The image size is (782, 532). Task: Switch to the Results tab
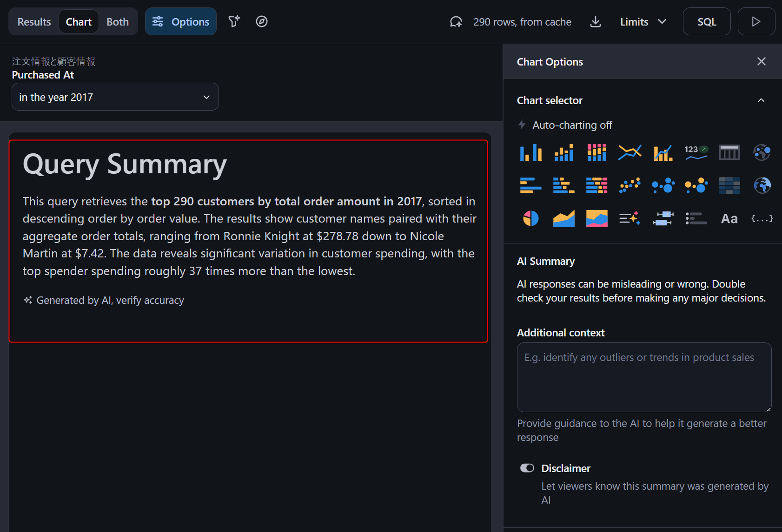(x=34, y=22)
